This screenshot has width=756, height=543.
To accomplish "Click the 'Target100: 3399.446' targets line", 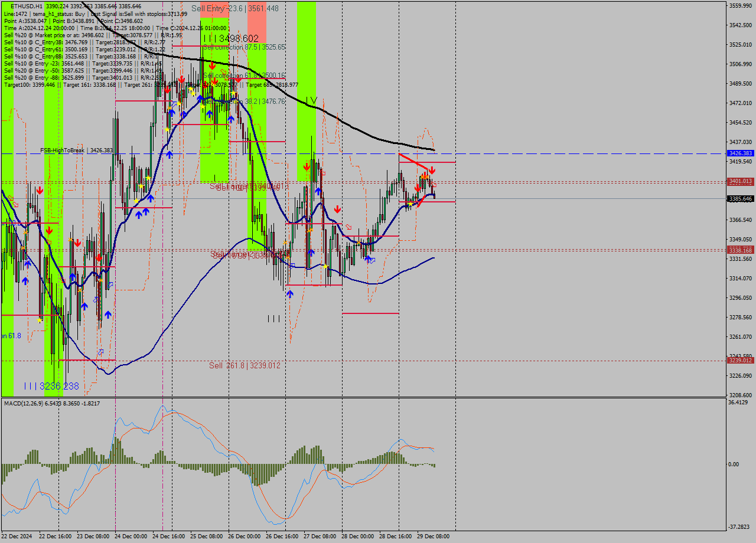I will coord(151,84).
